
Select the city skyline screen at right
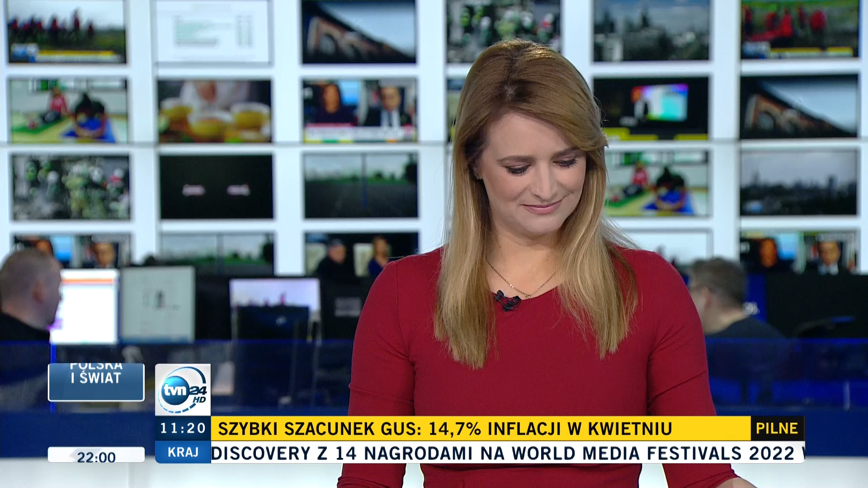pyautogui.click(x=798, y=183)
